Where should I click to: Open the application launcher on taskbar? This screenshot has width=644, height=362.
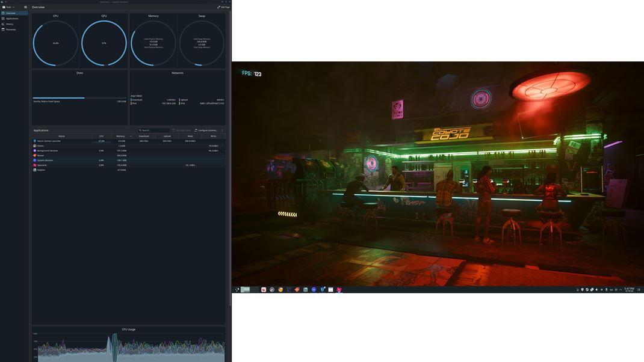pyautogui.click(x=237, y=290)
